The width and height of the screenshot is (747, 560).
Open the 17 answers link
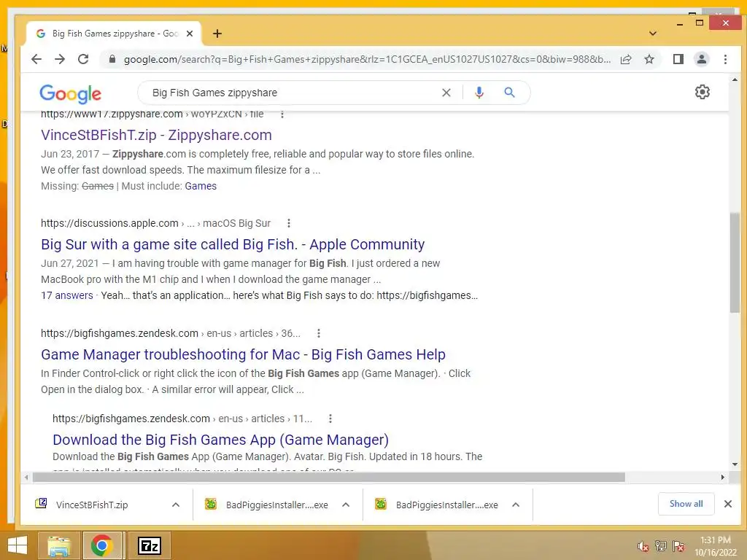point(66,295)
